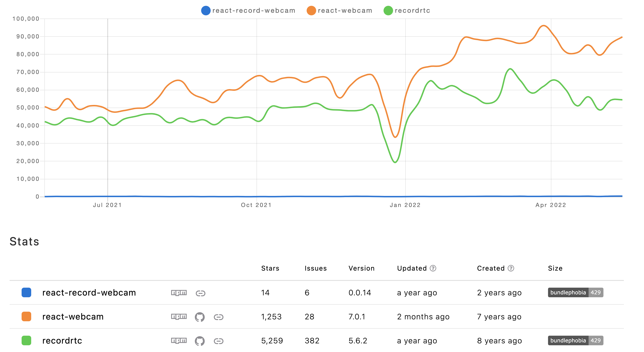Screen dimensions: 644x352
Task: Open npm page for react-record-webcam
Action: (179, 292)
